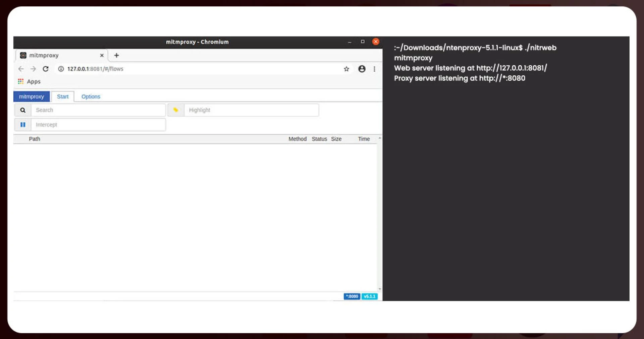
Task: Focus the Highlight filter field
Action: point(251,110)
